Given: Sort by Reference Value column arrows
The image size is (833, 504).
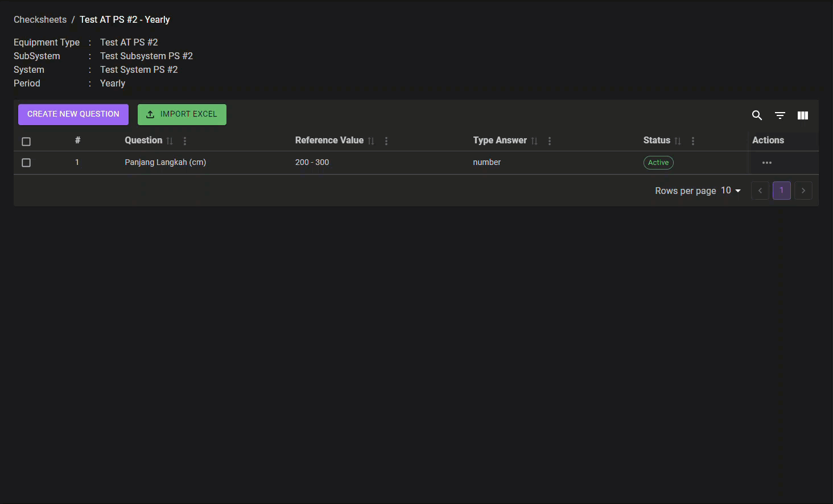Looking at the screenshot, I should tap(371, 141).
